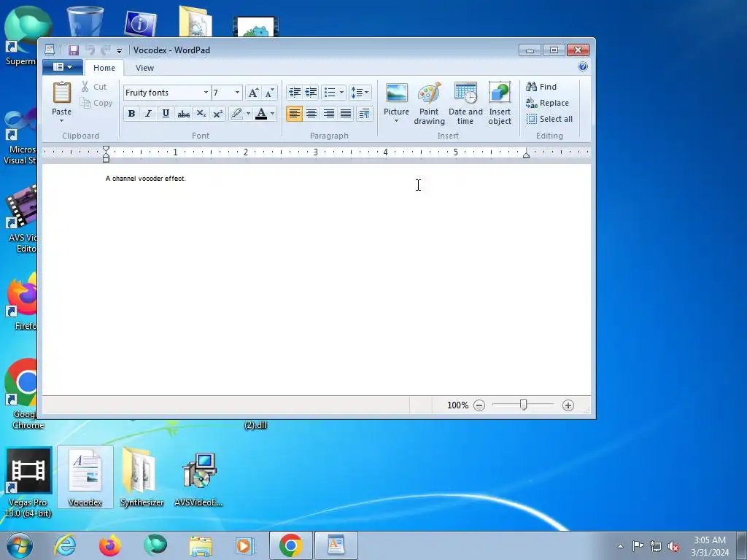Screen dimensions: 747x560
Task: Click the Cut command
Action: coord(94,87)
